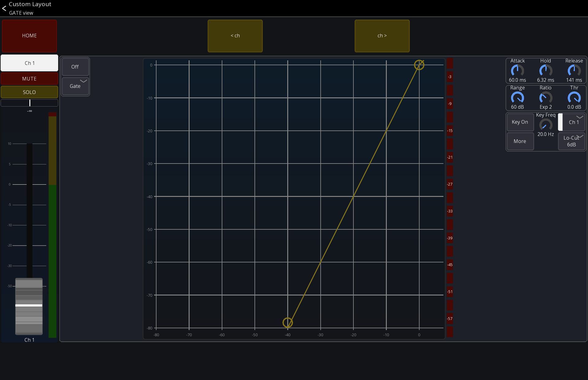Mute channel 1

click(x=29, y=79)
